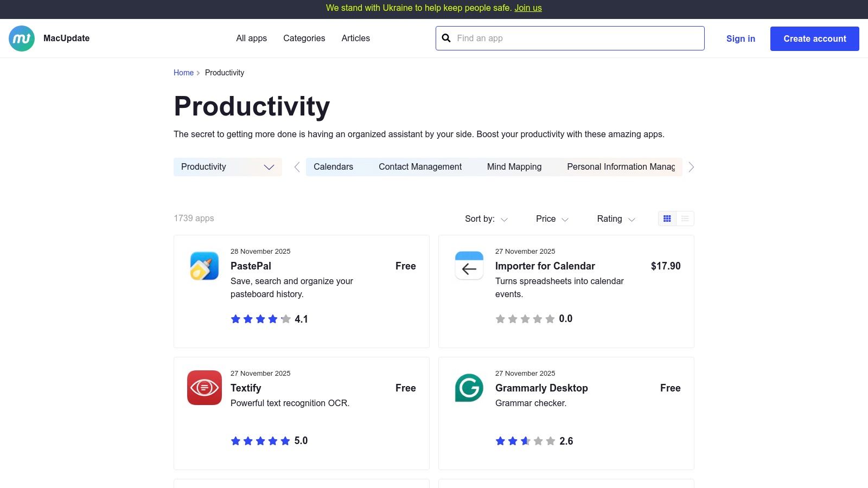Open the Price filter dropdown
This screenshot has height=488, width=868.
[x=552, y=219]
